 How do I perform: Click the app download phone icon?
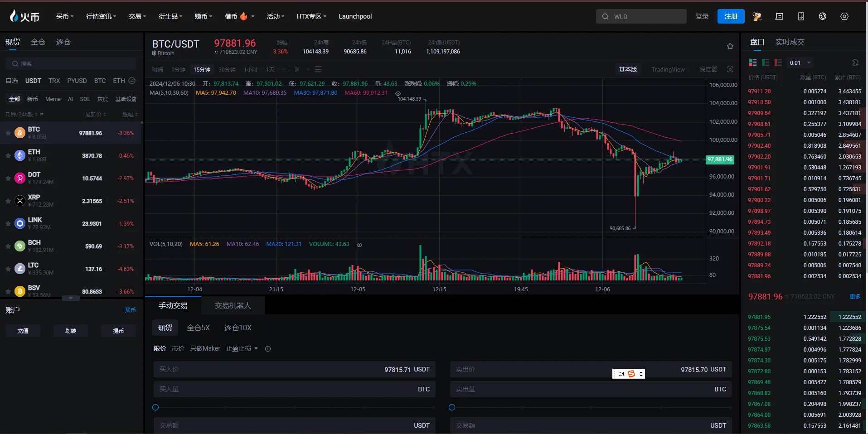pos(801,16)
